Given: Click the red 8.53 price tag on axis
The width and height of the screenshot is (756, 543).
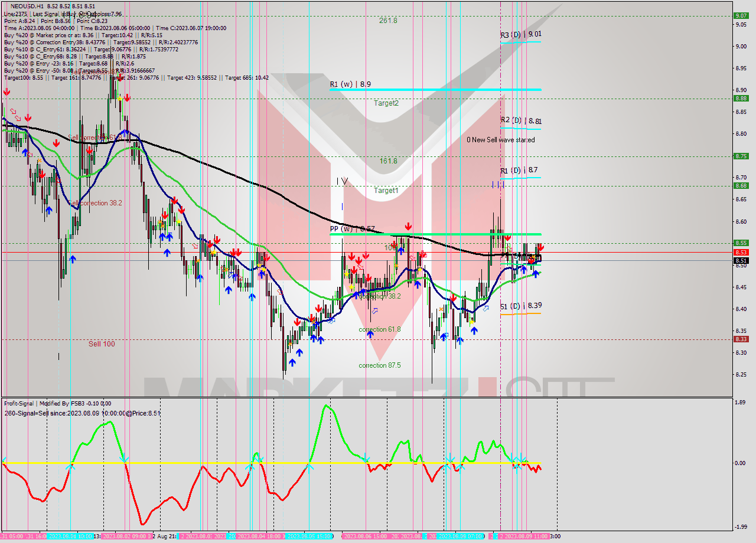Looking at the screenshot, I should point(741,252).
